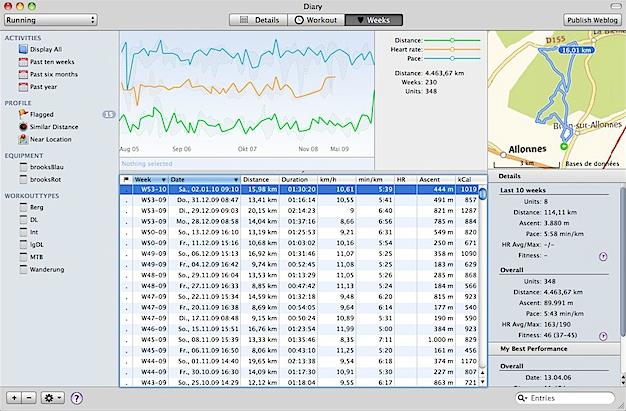Adjust the Distance graph slider
Screen dimensions: 626x411
click(452, 40)
